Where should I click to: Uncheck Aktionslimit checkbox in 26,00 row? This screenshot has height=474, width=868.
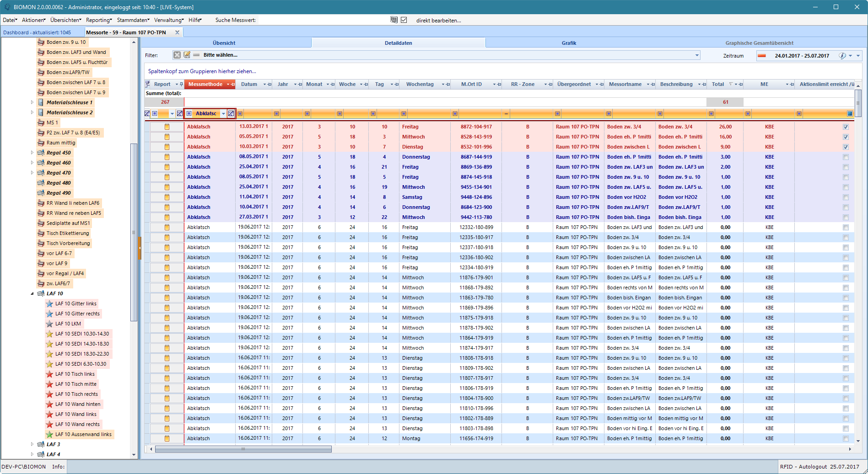pos(846,127)
